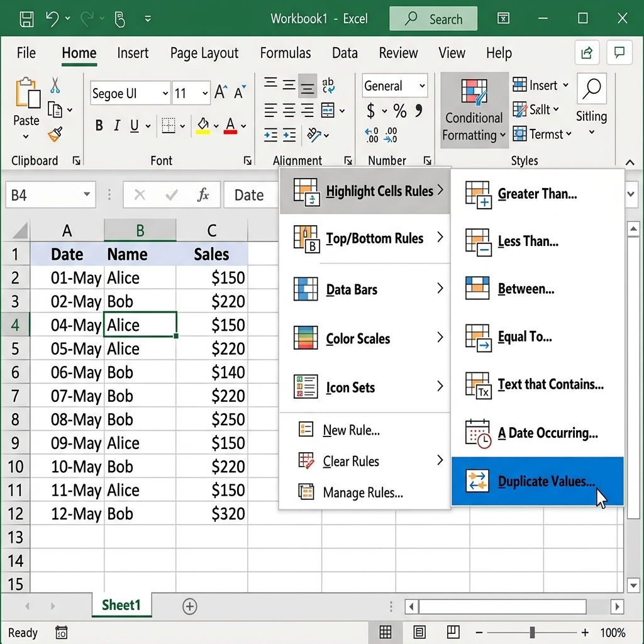Click the Sheet1 tab
The image size is (644, 644).
121,605
